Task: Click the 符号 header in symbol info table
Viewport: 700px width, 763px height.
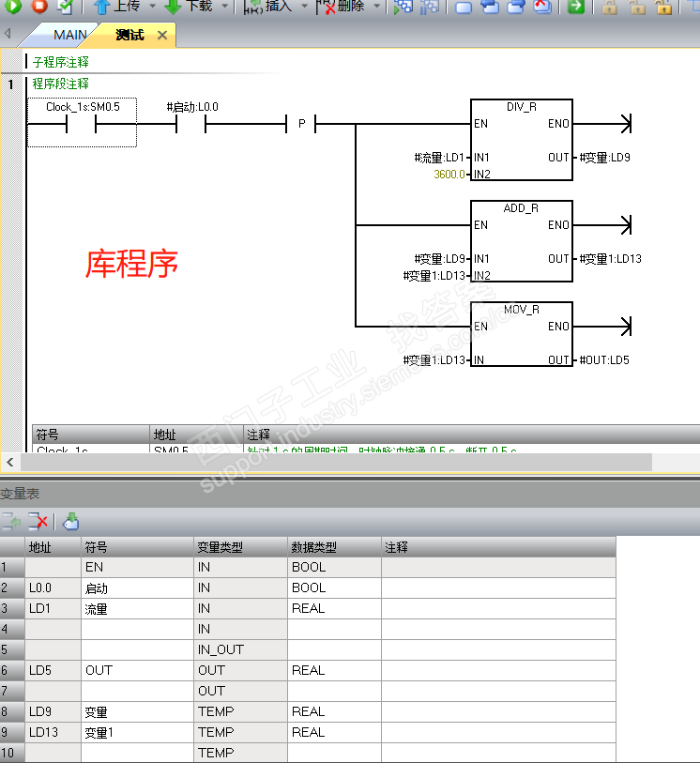Action: pos(90,434)
